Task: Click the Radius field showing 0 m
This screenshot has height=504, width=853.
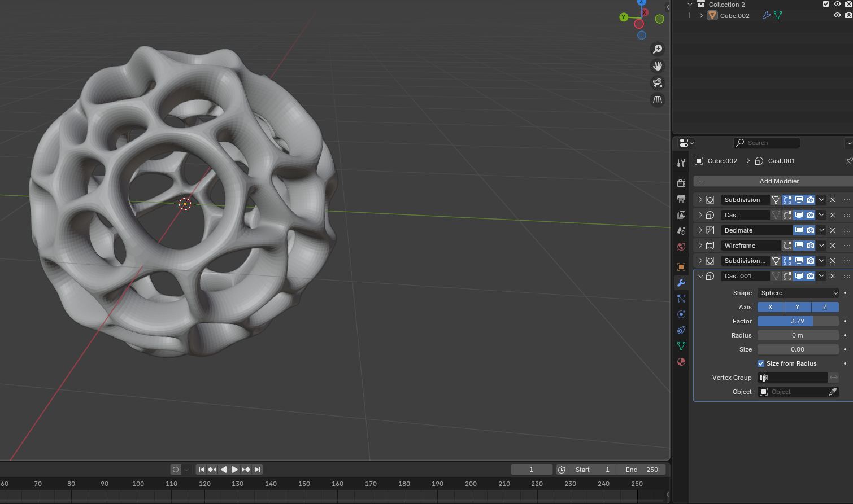Action: (x=798, y=335)
